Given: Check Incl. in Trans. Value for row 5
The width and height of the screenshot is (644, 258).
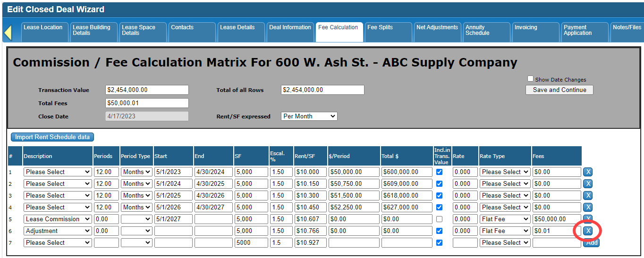Looking at the screenshot, I should tap(440, 219).
